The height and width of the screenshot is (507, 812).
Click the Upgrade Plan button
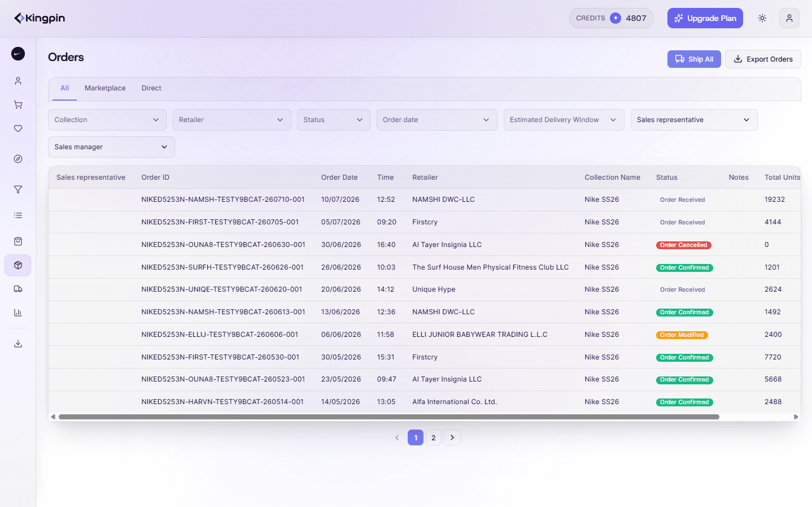(x=705, y=18)
